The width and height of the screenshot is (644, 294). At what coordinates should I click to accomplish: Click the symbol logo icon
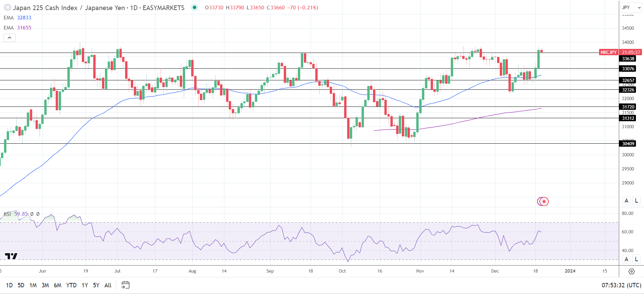tap(7, 7)
